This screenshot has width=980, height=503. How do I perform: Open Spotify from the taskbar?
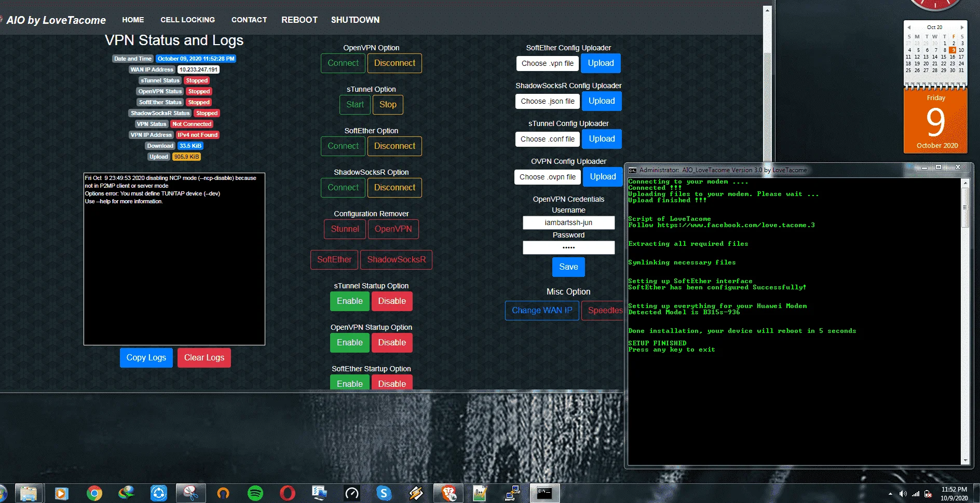[x=255, y=493]
